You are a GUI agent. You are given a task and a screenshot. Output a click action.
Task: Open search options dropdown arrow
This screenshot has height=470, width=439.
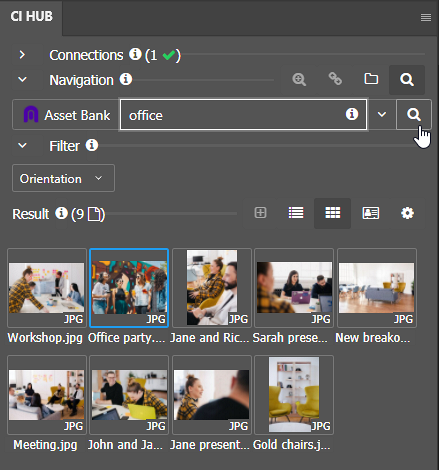click(x=382, y=115)
